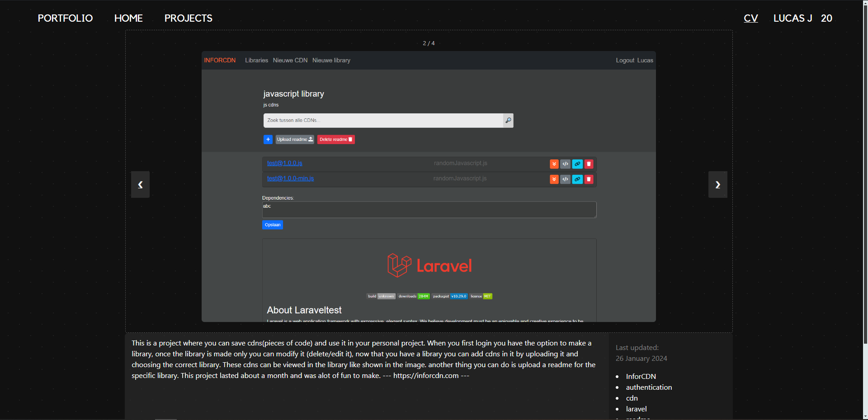Click the PORTFOLIO title in the header

pyautogui.click(x=65, y=18)
